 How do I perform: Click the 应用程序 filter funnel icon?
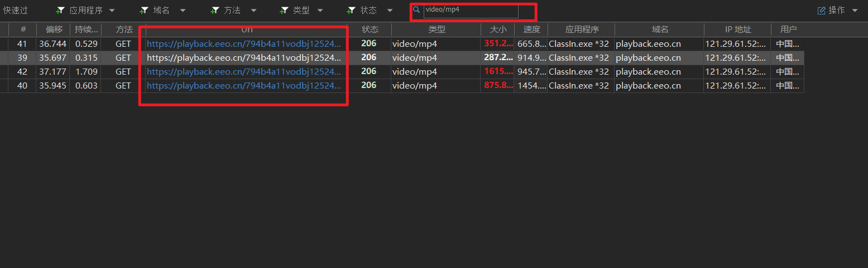coord(60,11)
